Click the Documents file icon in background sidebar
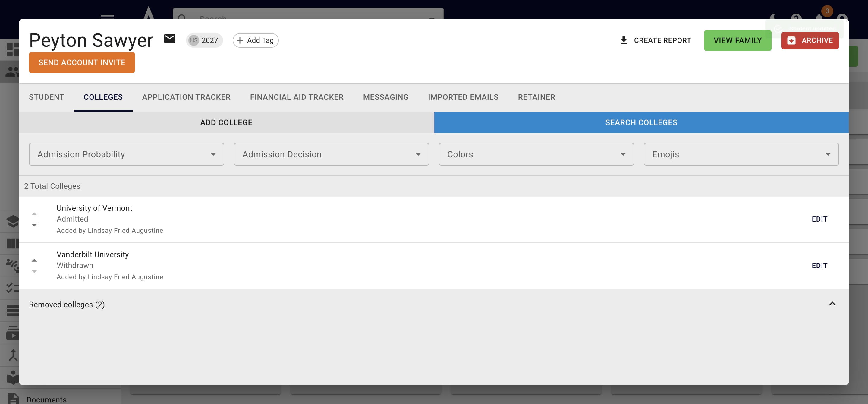The height and width of the screenshot is (404, 868). coord(13,399)
